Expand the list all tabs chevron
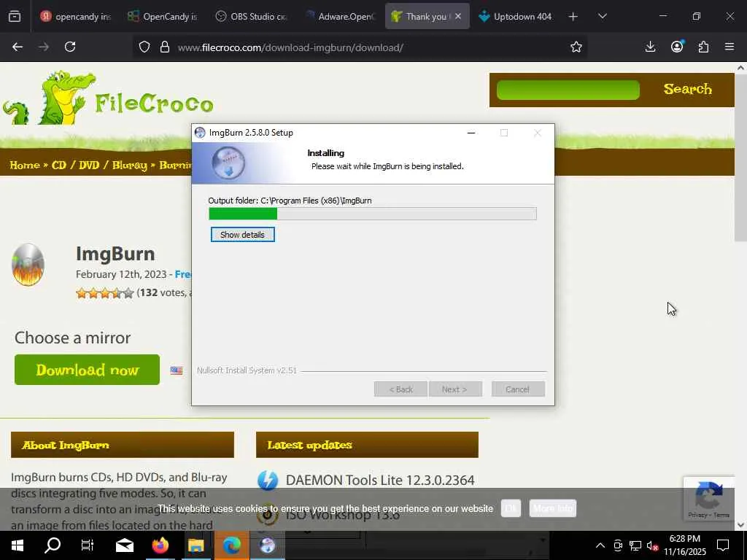The height and width of the screenshot is (560, 747). pyautogui.click(x=603, y=17)
